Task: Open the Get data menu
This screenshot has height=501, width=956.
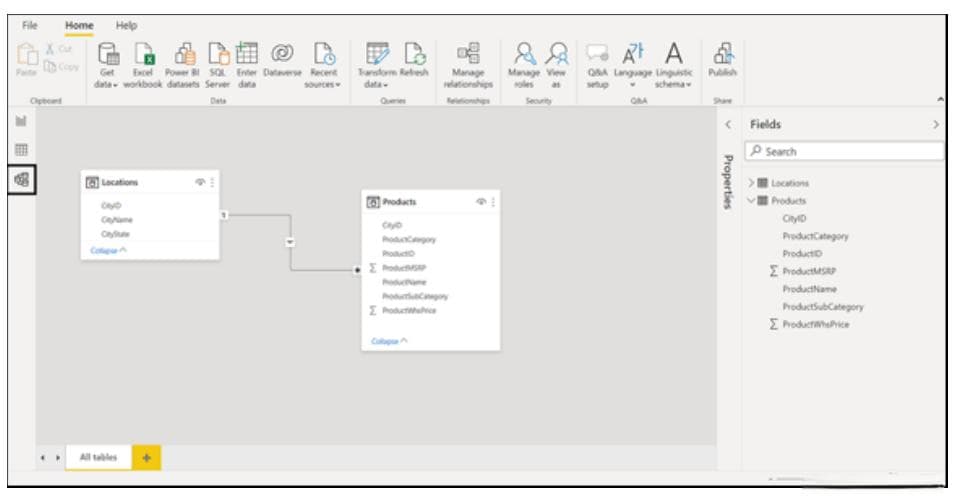Action: pyautogui.click(x=107, y=66)
